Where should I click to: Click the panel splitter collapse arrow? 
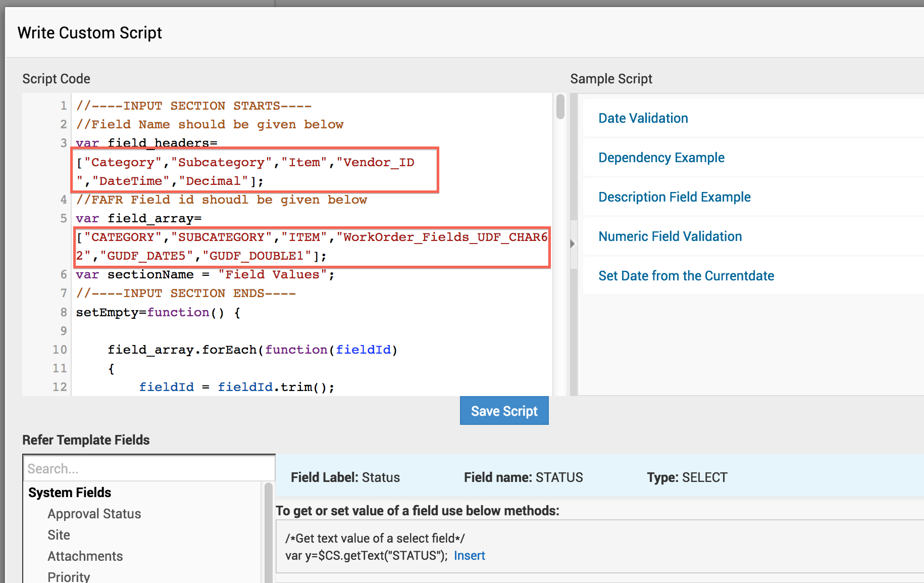[x=572, y=244]
